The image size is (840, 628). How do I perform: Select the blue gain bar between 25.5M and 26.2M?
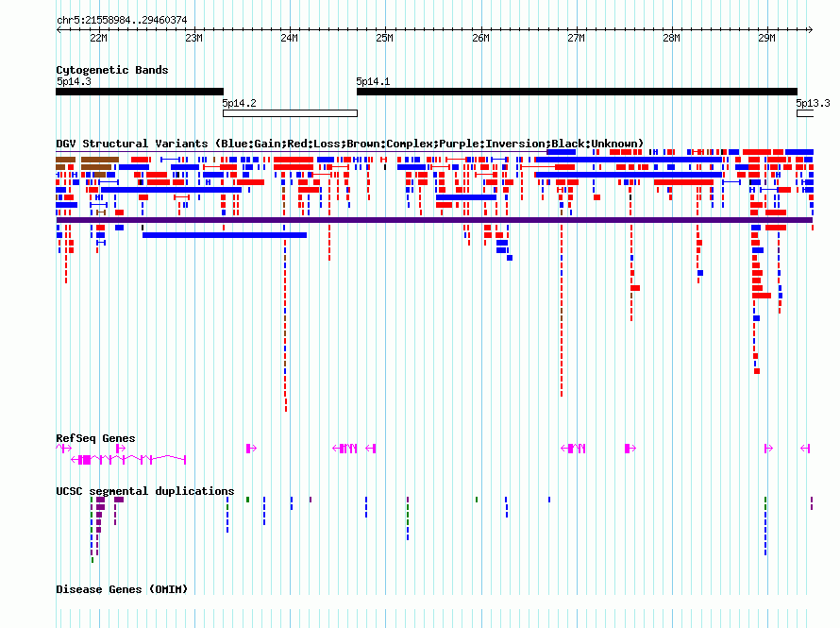(x=466, y=197)
